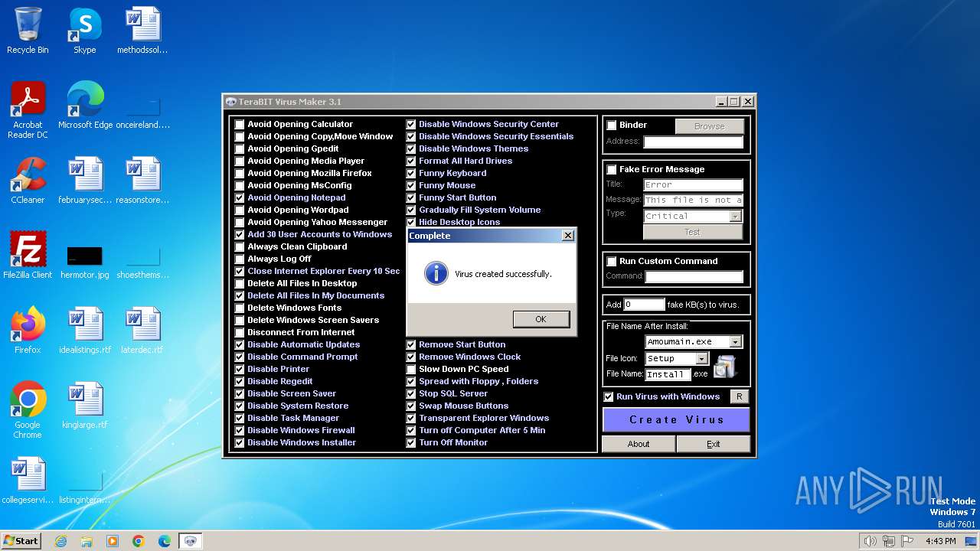The image size is (980, 551).
Task: Click OK in the Complete dialog
Action: pos(541,319)
